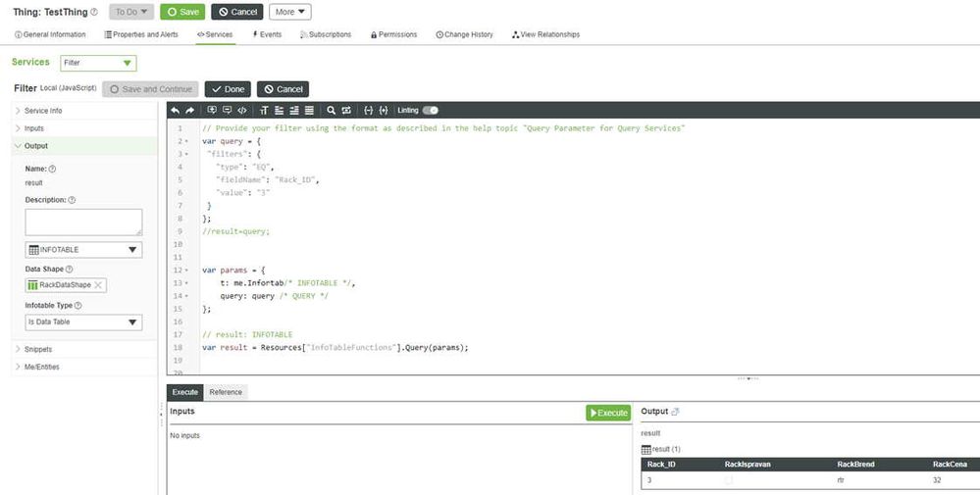Click the collapse-all braces icon
980x495 pixels.
tap(368, 111)
